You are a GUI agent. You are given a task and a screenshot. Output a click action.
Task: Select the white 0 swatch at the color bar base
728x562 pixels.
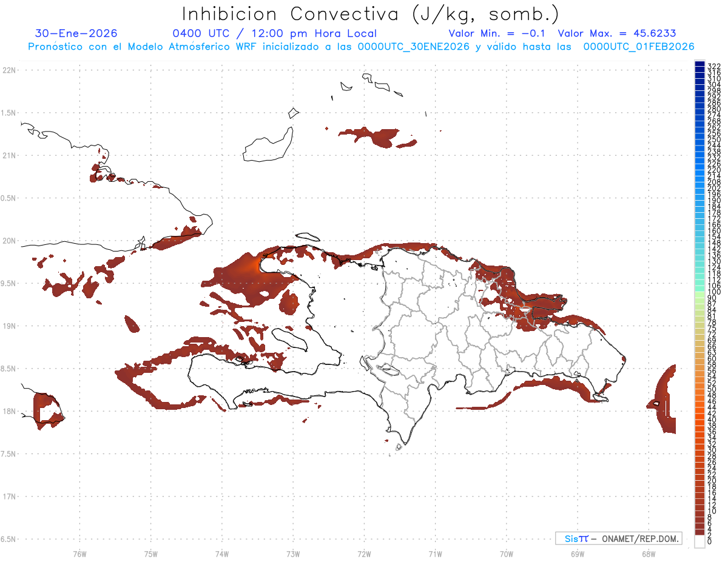(699, 541)
